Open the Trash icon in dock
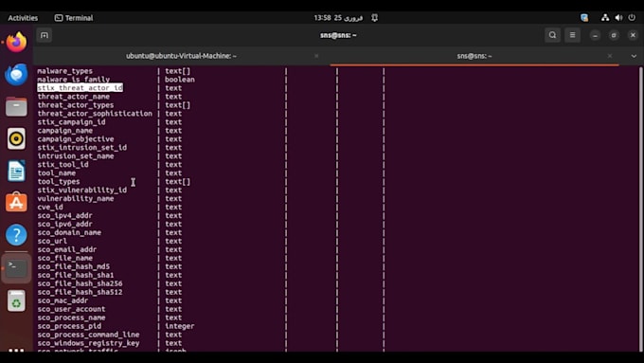Screen dimensions: 644x363 [x=16, y=300]
